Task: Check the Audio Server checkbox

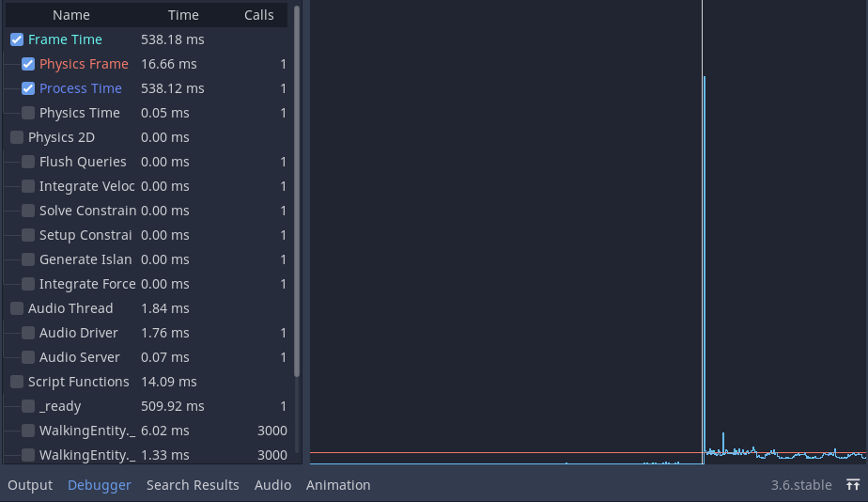Action: [x=27, y=357]
